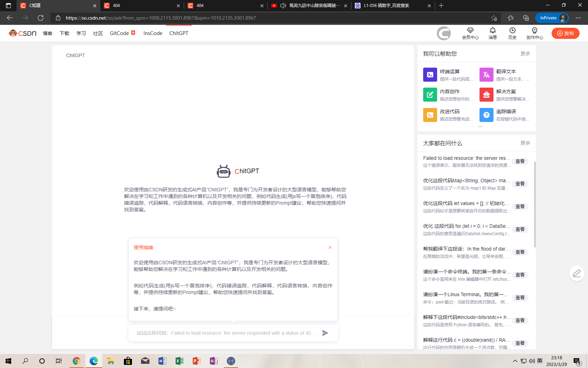The height and width of the screenshot is (368, 588).
Task: Click 更多 beside 我可以帮助您
Action: click(x=525, y=54)
